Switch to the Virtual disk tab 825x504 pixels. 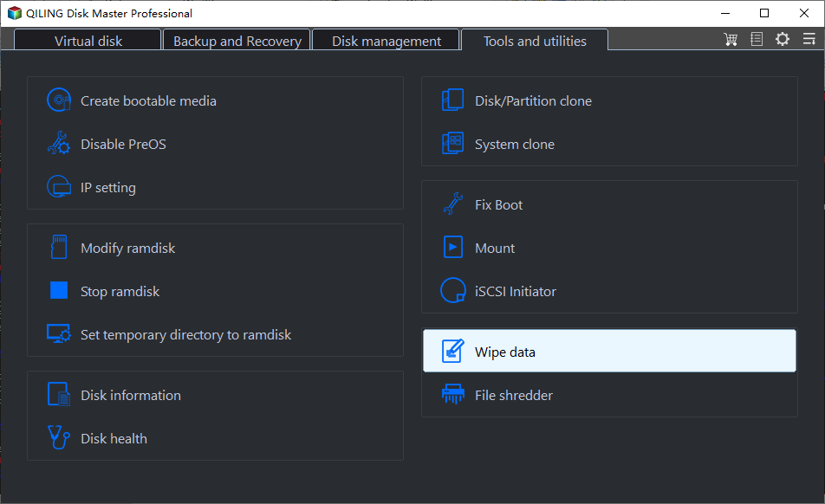point(88,41)
